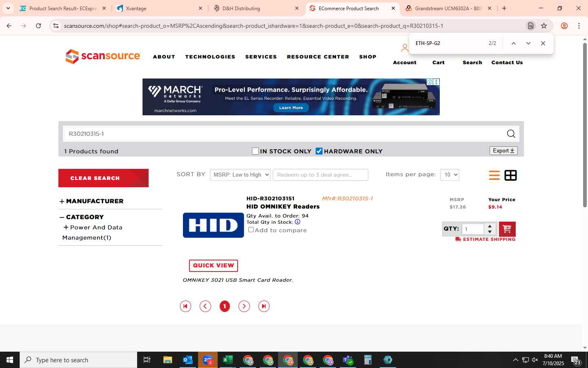
Task: Open Windows Start menu
Action: point(10,360)
